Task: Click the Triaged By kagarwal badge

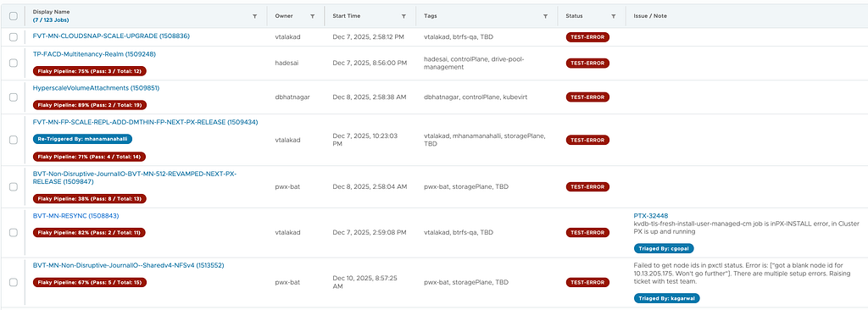Action: 666,298
